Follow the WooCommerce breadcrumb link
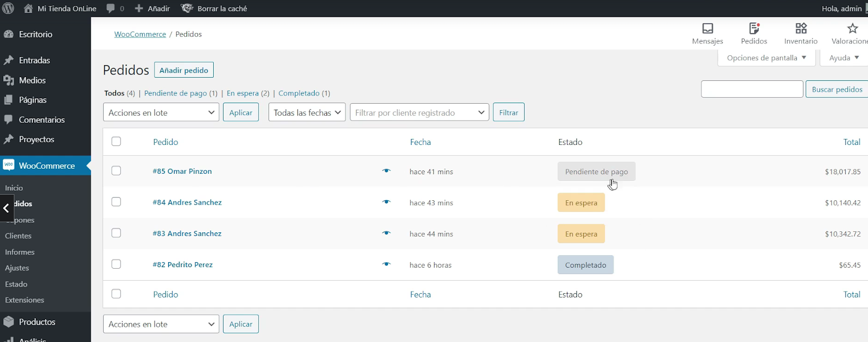This screenshot has height=342, width=868. pyautogui.click(x=140, y=34)
